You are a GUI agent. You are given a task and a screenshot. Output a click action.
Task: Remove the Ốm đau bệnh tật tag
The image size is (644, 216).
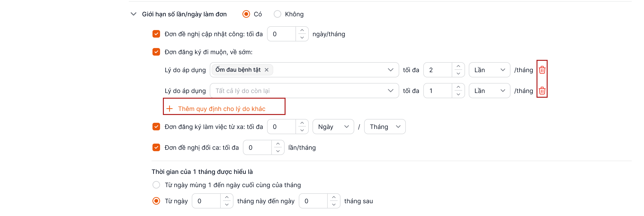tap(267, 70)
